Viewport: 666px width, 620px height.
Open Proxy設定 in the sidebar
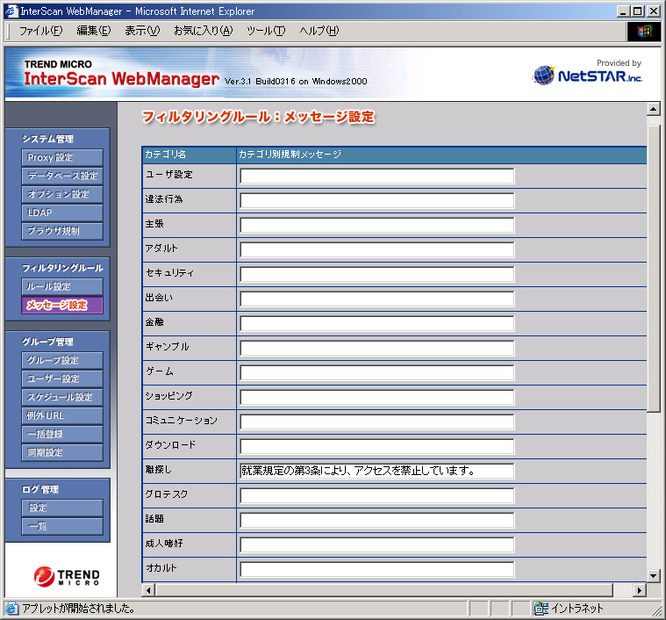62,157
